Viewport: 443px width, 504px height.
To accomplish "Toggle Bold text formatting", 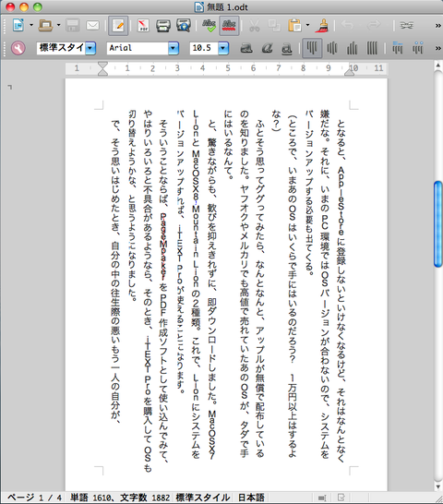I will (246, 48).
